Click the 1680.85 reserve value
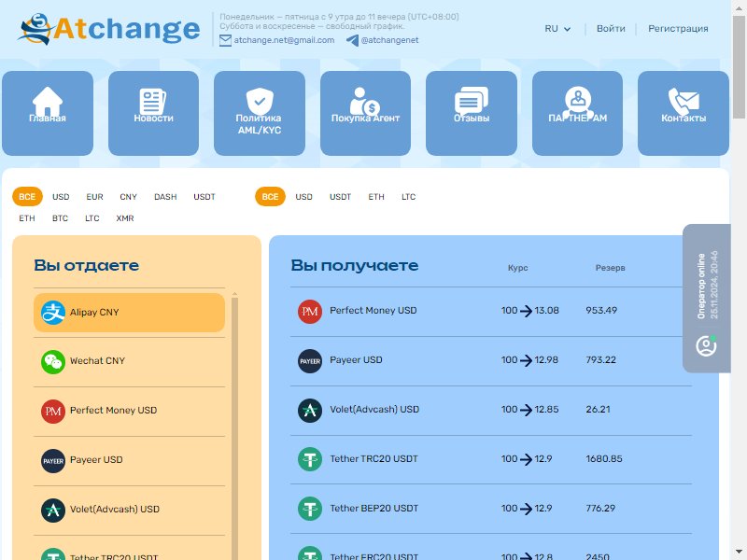Screen dimensions: 747x560 pos(604,459)
